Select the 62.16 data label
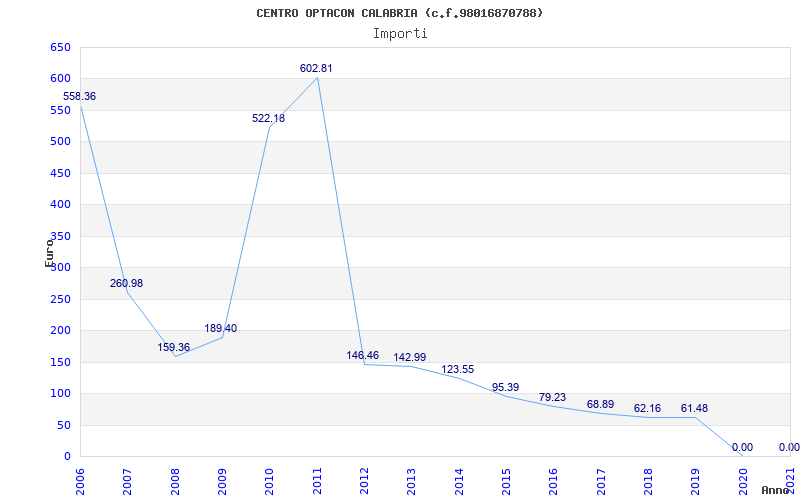Image resolution: width=800 pixels, height=500 pixels. coord(647,409)
